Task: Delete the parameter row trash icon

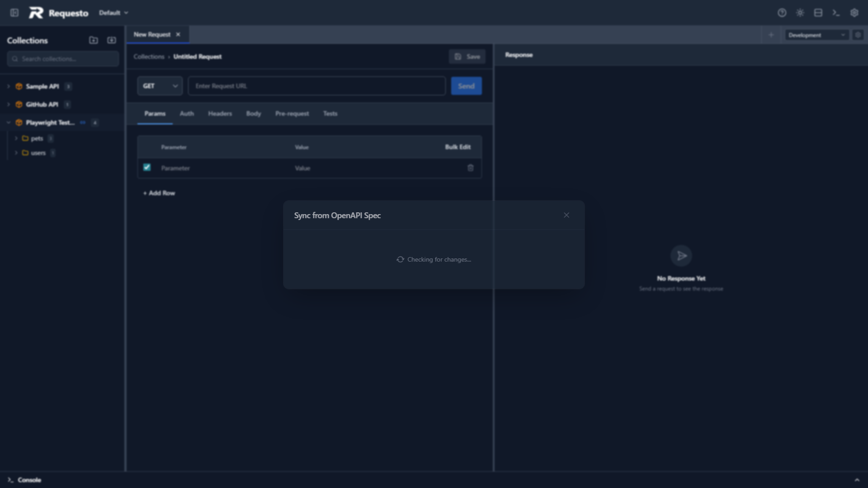Action: [470, 168]
